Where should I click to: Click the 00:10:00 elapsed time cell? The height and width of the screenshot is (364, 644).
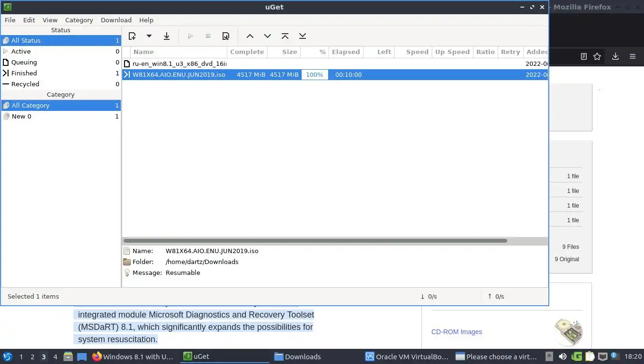[349, 74]
